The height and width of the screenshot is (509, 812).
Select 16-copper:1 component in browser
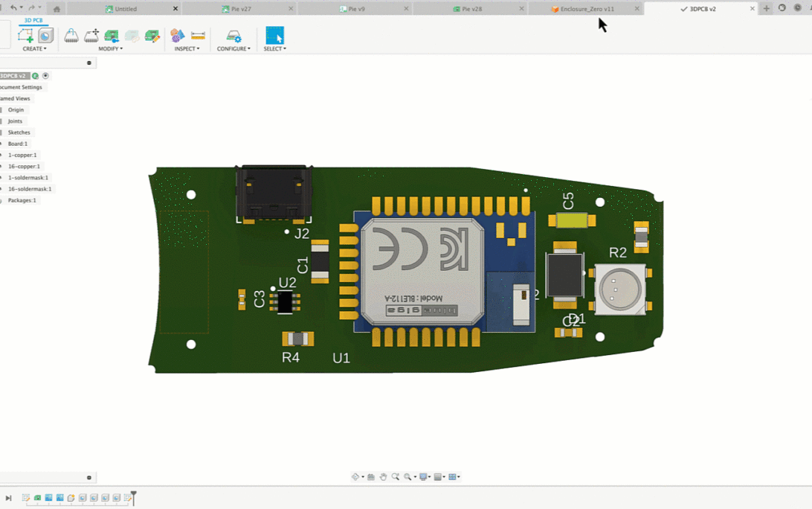pos(24,167)
